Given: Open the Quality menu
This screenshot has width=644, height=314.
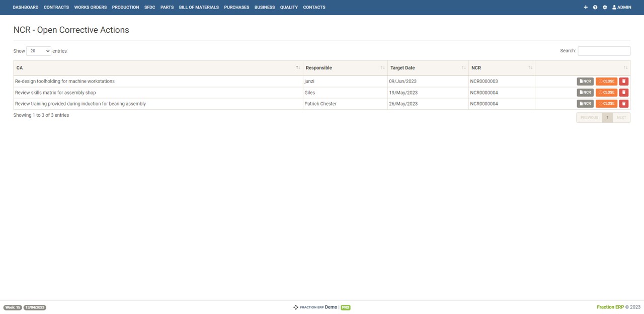Looking at the screenshot, I should pyautogui.click(x=289, y=8).
